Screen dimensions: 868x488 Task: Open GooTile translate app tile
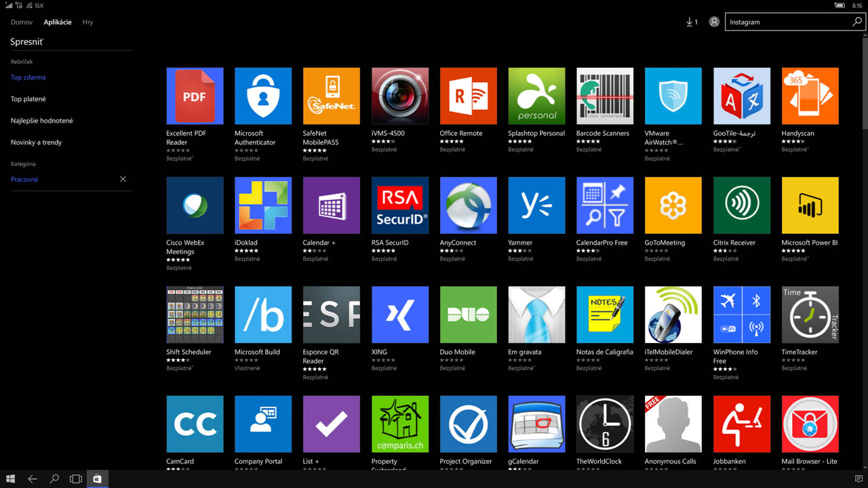tap(742, 96)
